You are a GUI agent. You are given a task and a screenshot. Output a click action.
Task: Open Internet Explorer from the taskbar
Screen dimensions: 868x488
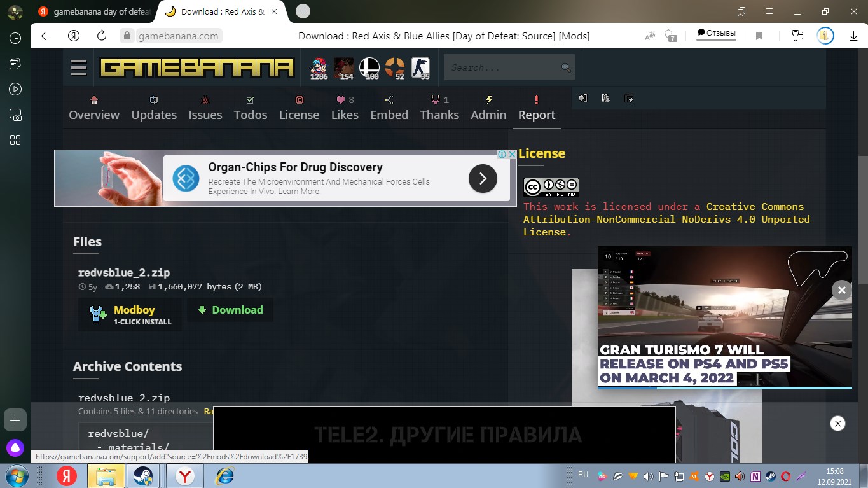point(225,476)
